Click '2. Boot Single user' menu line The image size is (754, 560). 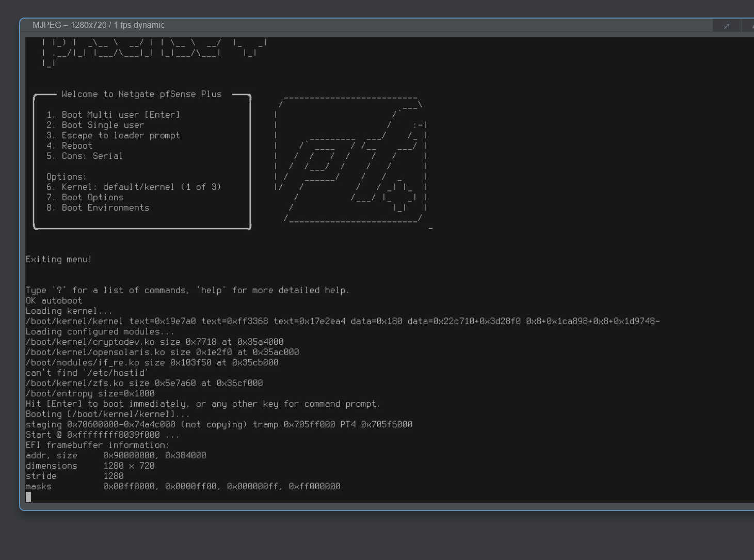95,125
